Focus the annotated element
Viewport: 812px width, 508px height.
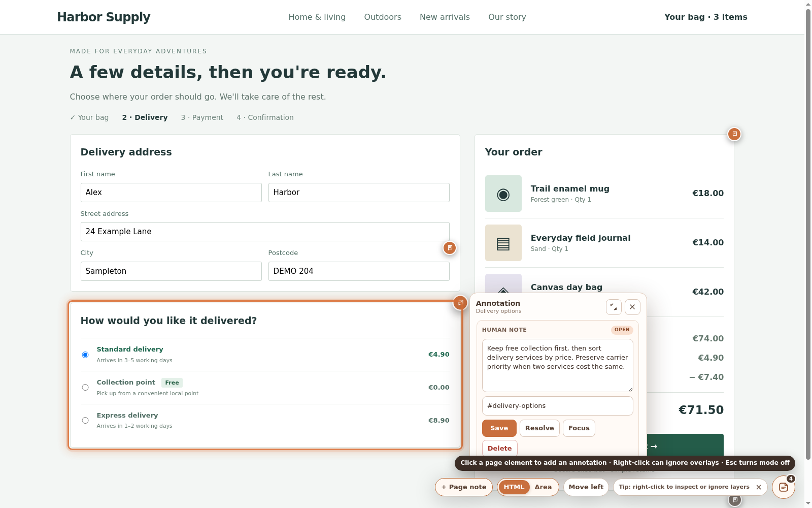(x=579, y=428)
